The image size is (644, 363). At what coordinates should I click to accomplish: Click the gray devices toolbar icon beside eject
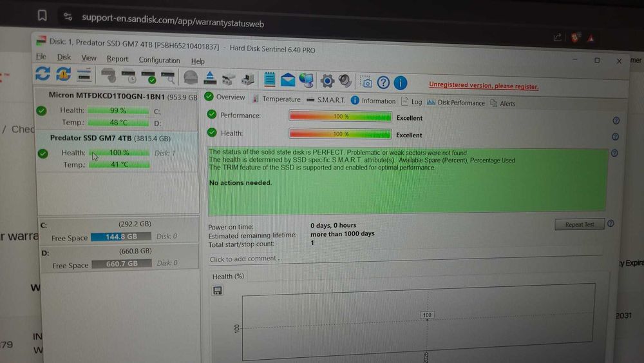click(x=229, y=79)
